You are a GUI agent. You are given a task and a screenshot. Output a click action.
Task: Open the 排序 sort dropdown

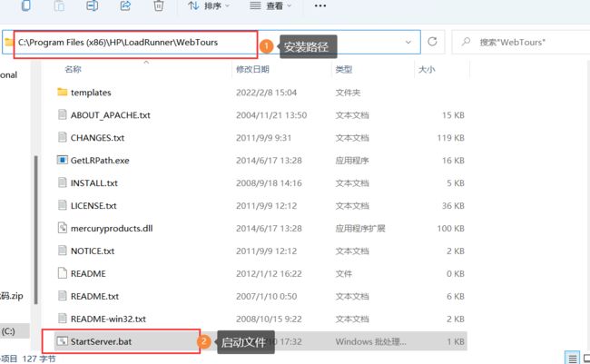coord(209,5)
